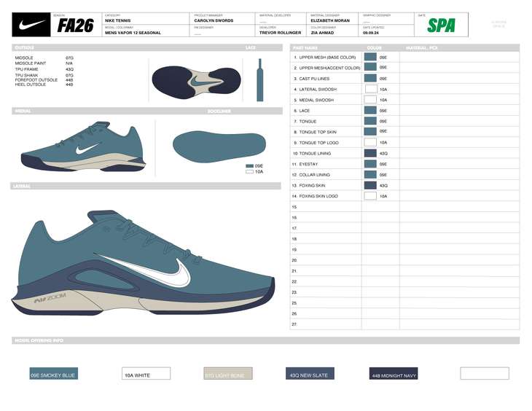Select the 10A WHITE palette chip

(x=146, y=374)
